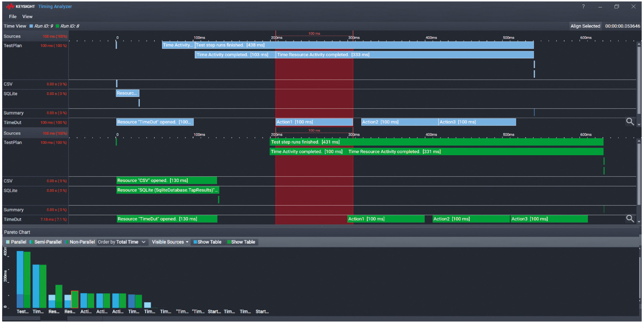Select the green Action2 [100 ms] bar
Screen dimensions: 644x323
coord(471,219)
